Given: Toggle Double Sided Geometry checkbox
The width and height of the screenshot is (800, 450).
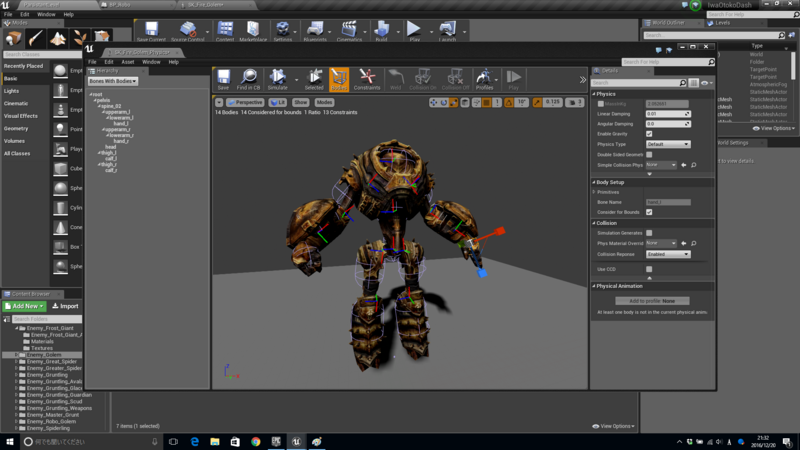Looking at the screenshot, I should (x=649, y=155).
